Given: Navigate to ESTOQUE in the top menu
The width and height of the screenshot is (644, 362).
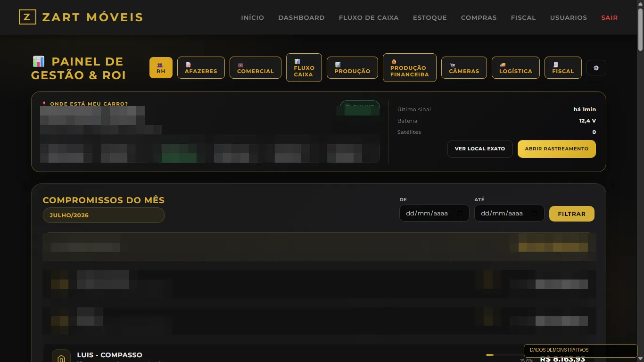Looking at the screenshot, I should [x=430, y=17].
